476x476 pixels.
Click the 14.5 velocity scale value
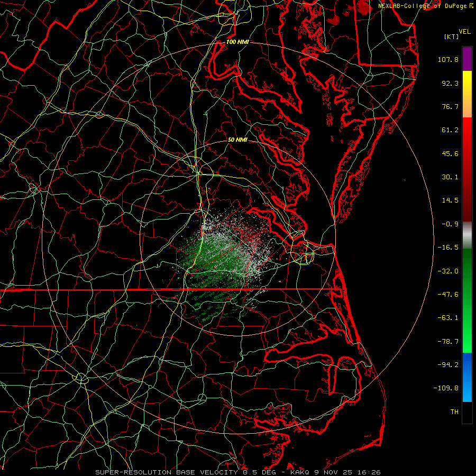point(450,200)
